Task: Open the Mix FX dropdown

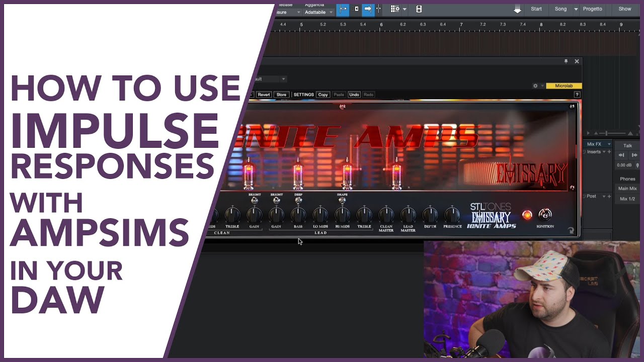Action: click(x=598, y=144)
